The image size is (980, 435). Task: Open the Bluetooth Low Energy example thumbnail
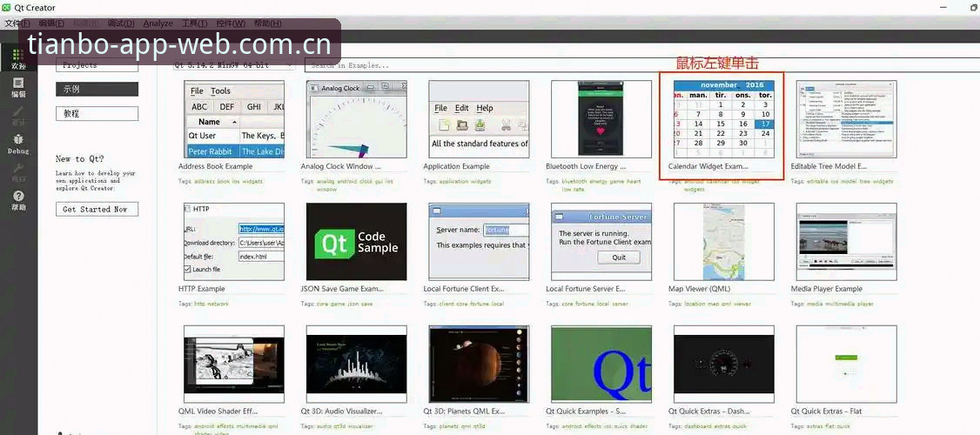(601, 118)
